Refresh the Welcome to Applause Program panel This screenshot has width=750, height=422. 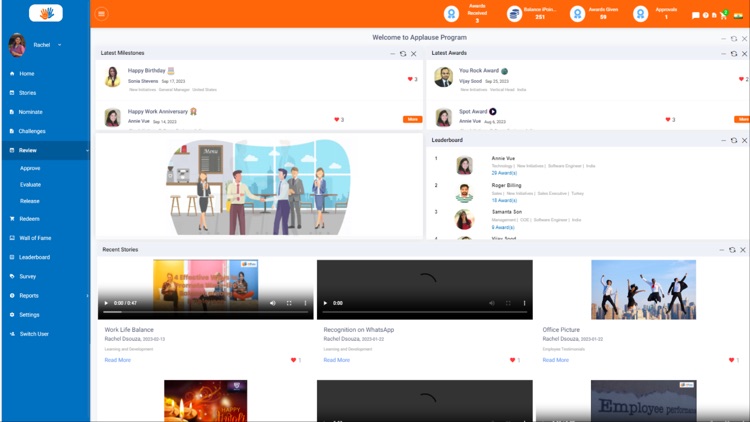pos(734,39)
